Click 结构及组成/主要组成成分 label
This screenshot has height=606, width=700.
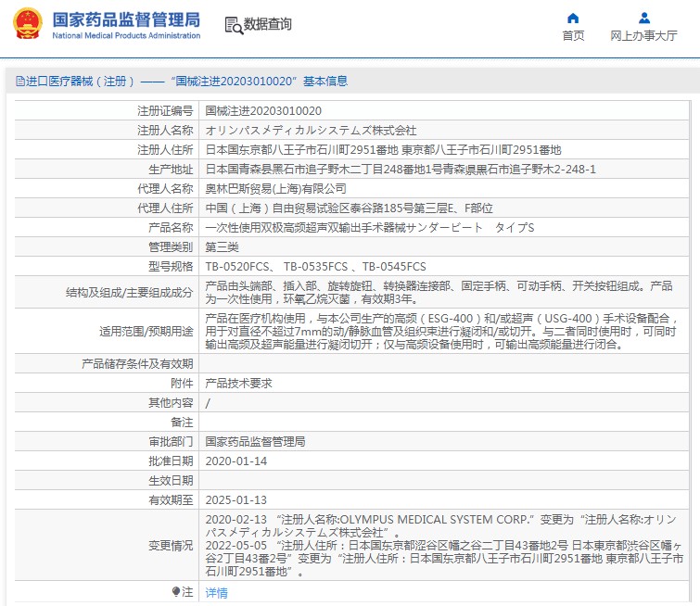[130, 293]
